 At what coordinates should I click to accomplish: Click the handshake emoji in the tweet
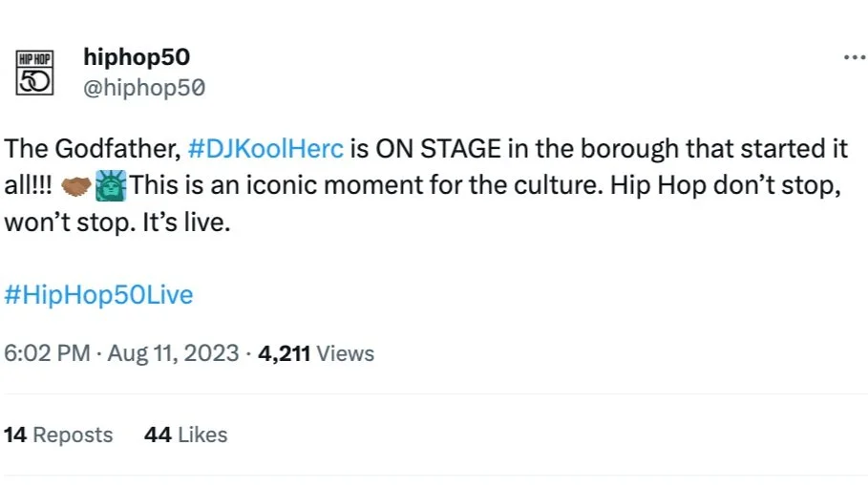point(76,185)
